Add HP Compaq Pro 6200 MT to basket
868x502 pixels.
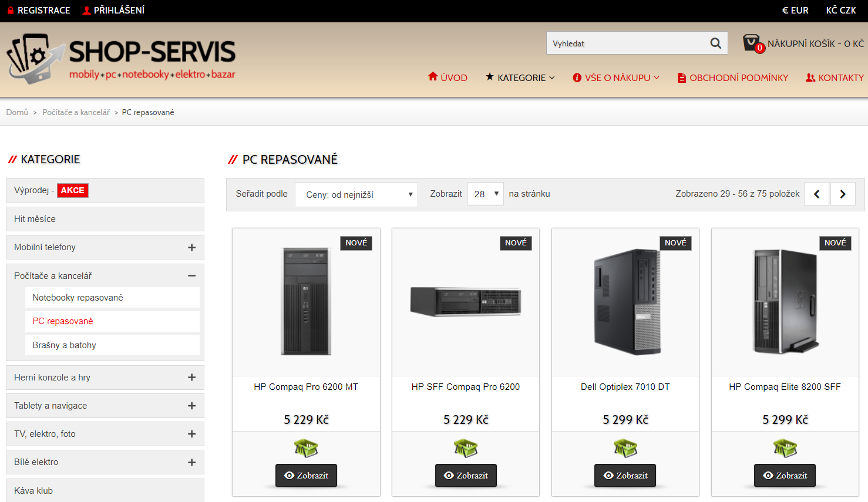coord(306,448)
